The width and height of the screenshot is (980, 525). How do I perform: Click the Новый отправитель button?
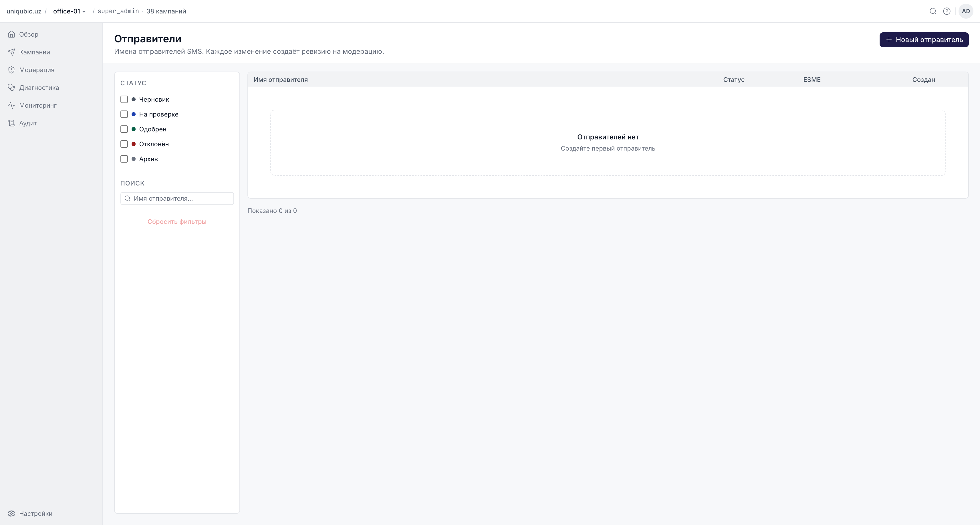pyautogui.click(x=924, y=40)
